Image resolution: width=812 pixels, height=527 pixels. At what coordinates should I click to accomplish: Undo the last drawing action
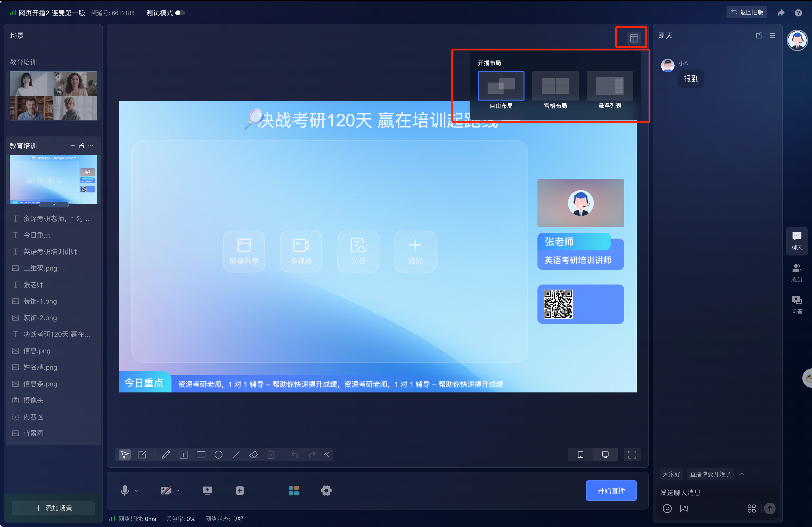pyautogui.click(x=295, y=455)
